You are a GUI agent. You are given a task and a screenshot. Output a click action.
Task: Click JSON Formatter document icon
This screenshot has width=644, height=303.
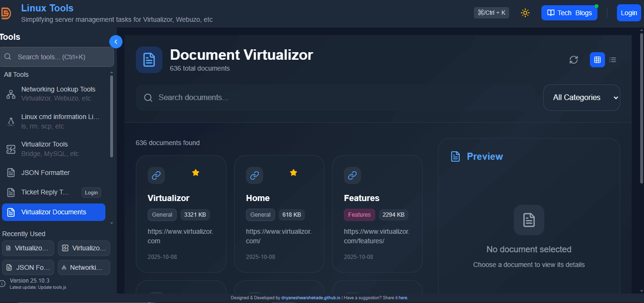point(11,173)
